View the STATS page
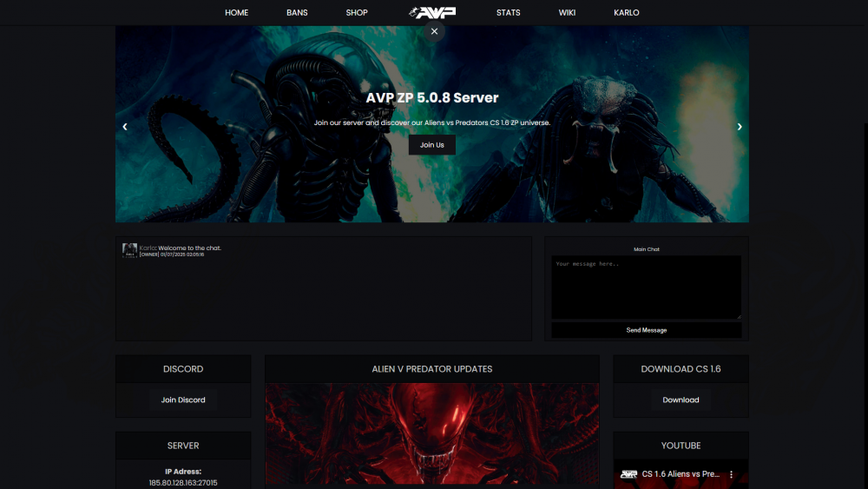Image resolution: width=868 pixels, height=489 pixels. 509,13
